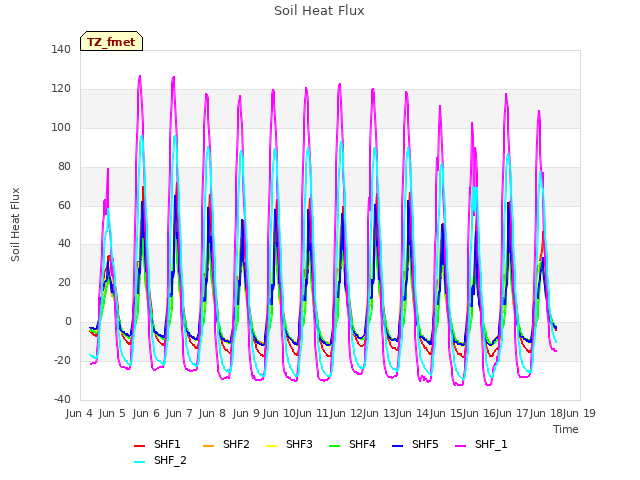Screen dimensions: 640x480
Task: Click the Jun 7 x-axis tick label
Action: tap(179, 413)
